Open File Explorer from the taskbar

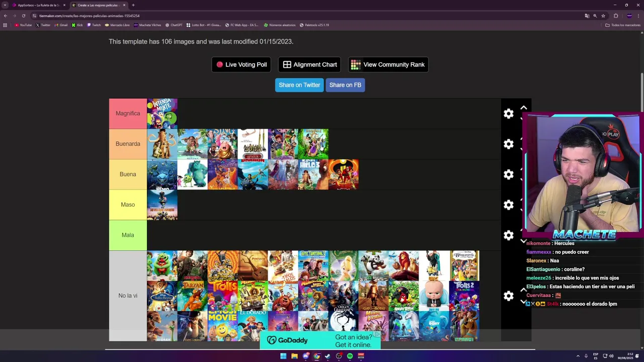[294, 356]
